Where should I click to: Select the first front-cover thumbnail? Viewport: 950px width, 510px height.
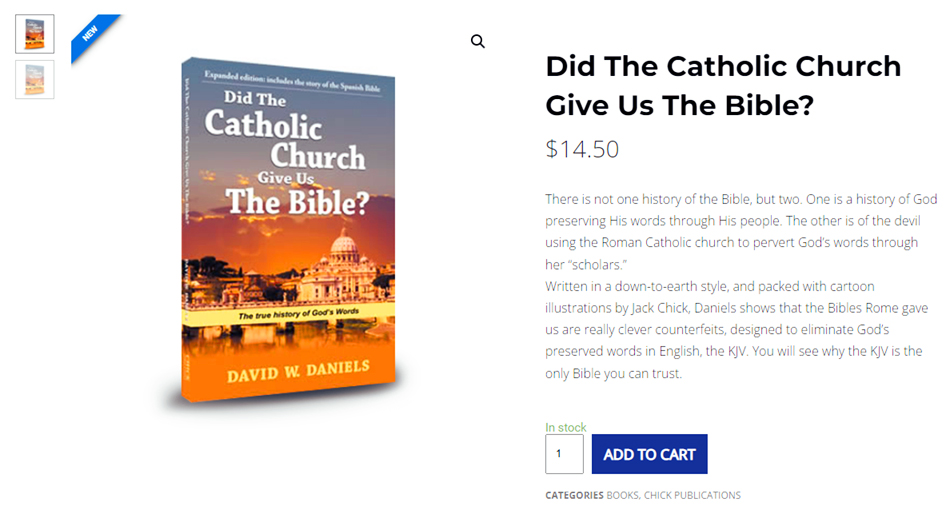[x=35, y=34]
